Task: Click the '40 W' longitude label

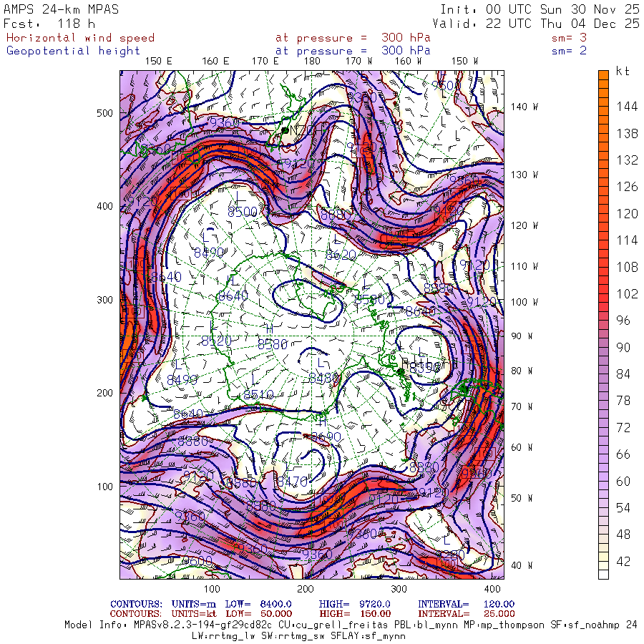Action: click(x=522, y=565)
